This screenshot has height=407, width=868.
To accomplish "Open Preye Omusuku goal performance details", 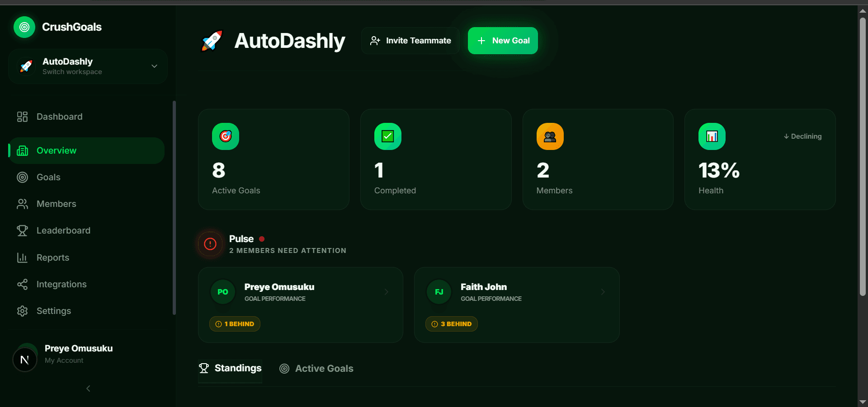I will (x=386, y=292).
